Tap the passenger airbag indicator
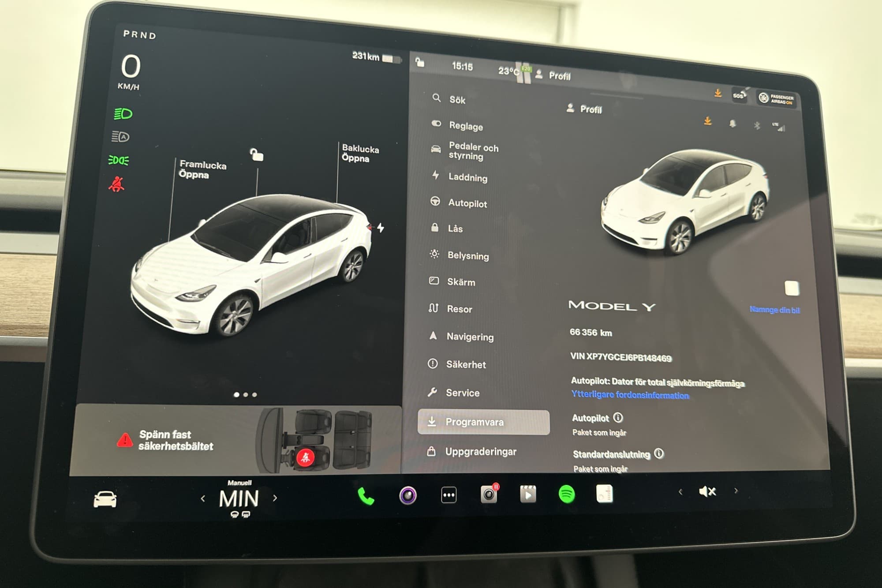 (777, 99)
